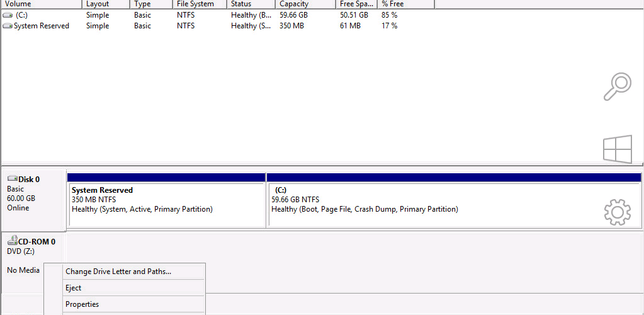Click the 50.51 GB free space cell
The width and height of the screenshot is (644, 315).
tap(354, 15)
